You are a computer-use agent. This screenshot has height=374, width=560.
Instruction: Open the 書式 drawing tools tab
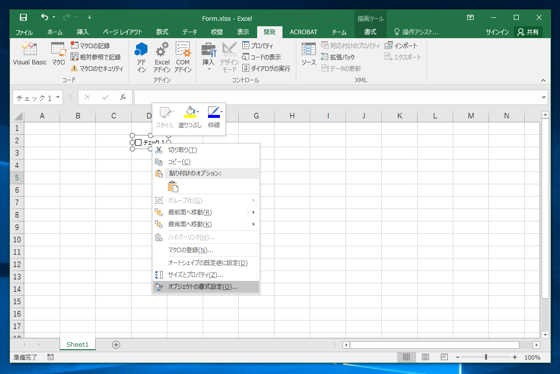[370, 32]
